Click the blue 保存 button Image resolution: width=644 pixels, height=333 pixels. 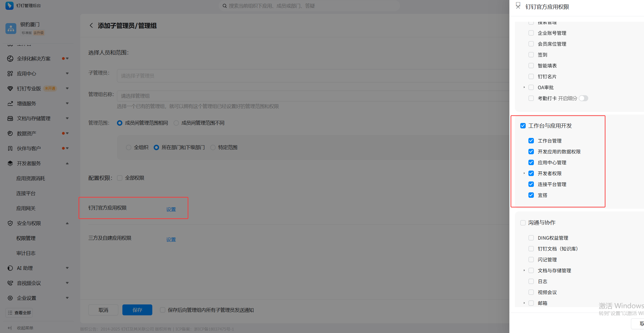[137, 310]
